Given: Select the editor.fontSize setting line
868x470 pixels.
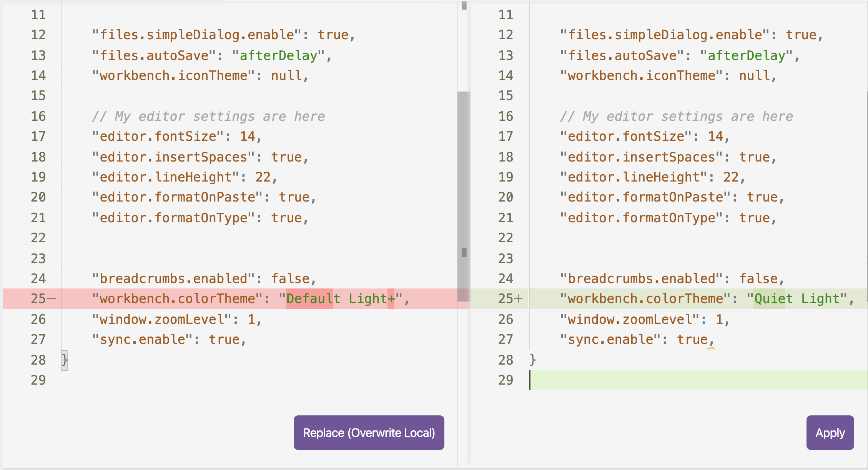Looking at the screenshot, I should pyautogui.click(x=177, y=136).
